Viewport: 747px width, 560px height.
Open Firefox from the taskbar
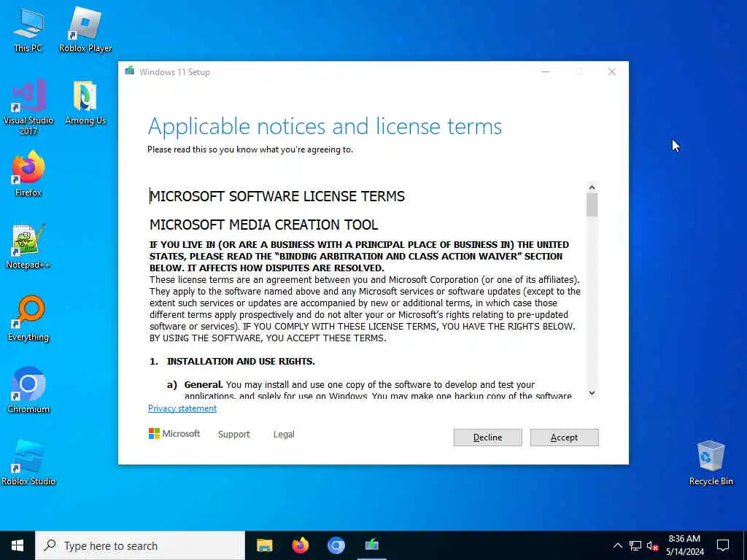(300, 545)
